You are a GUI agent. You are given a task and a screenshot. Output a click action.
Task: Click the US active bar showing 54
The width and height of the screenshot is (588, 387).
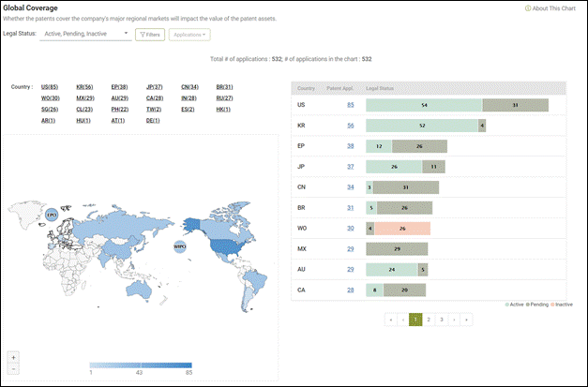tap(424, 105)
